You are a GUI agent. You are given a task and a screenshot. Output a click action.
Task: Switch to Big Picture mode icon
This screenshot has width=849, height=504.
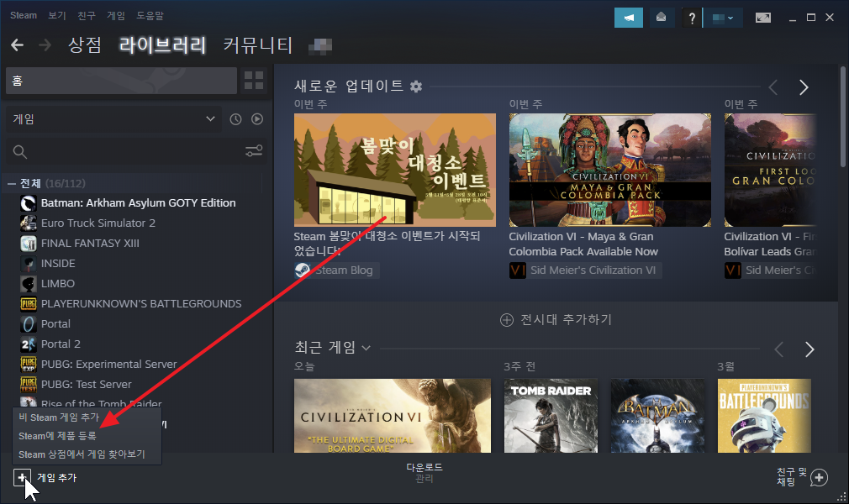click(x=763, y=18)
